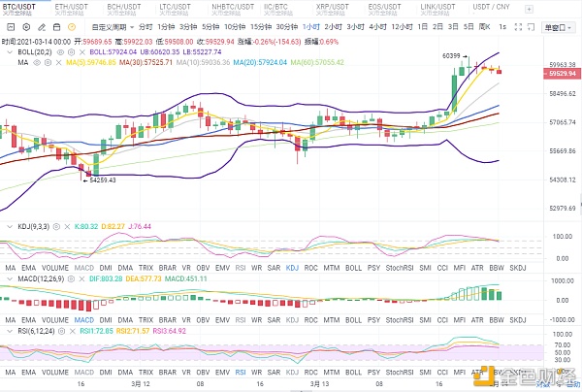Screen dimensions: 582x392
Task: Remove the RSI panel with X
Action: (x=73, y=331)
